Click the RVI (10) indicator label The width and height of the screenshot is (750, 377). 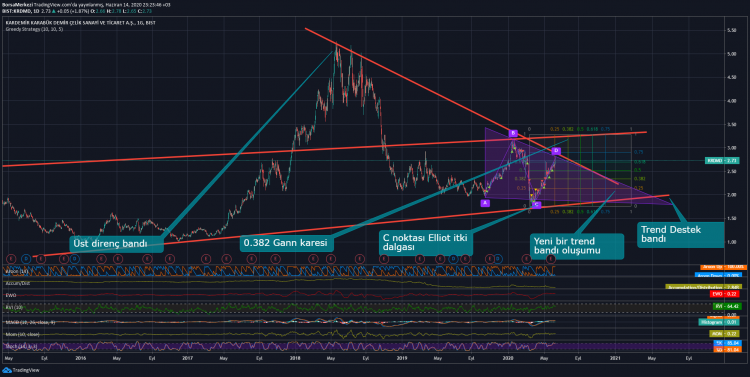[x=14, y=307]
